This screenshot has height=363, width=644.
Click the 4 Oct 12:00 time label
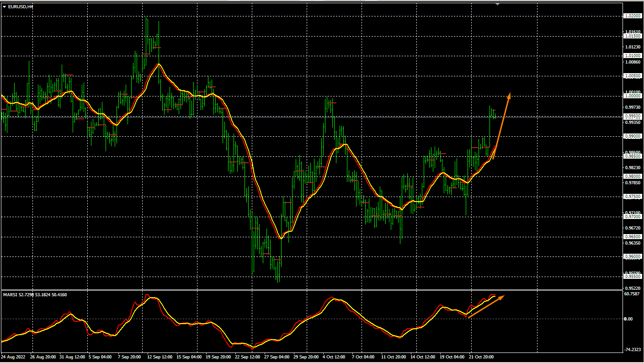point(335,356)
